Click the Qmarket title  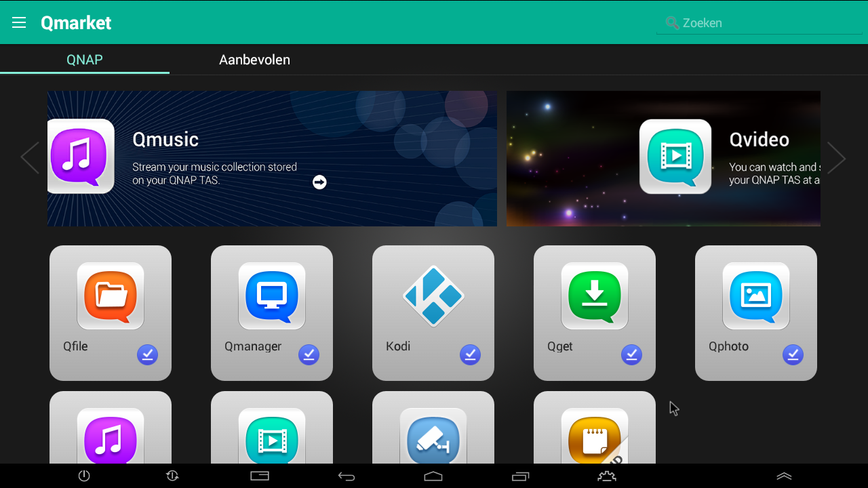point(76,23)
